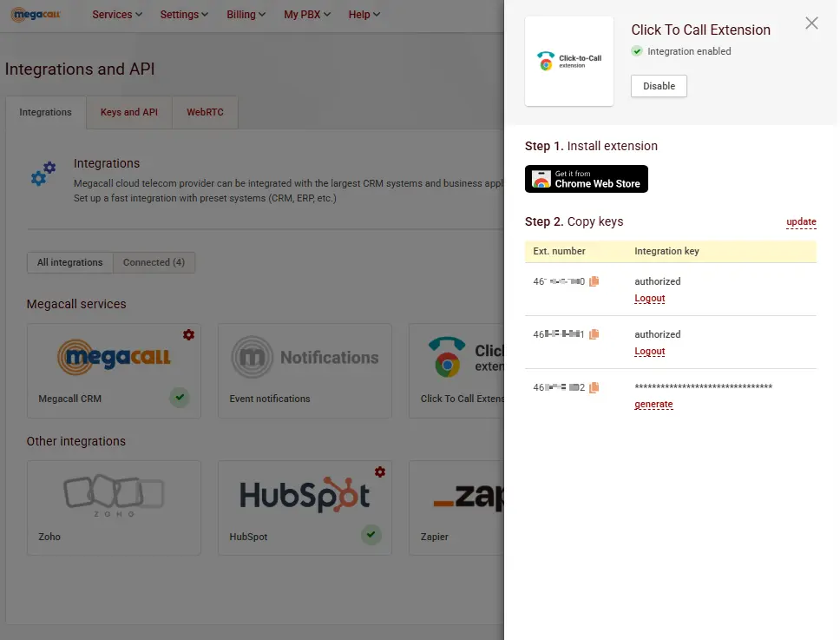The height and width of the screenshot is (640, 840).
Task: Click HubSpot connected checkmark
Action: [x=371, y=534]
